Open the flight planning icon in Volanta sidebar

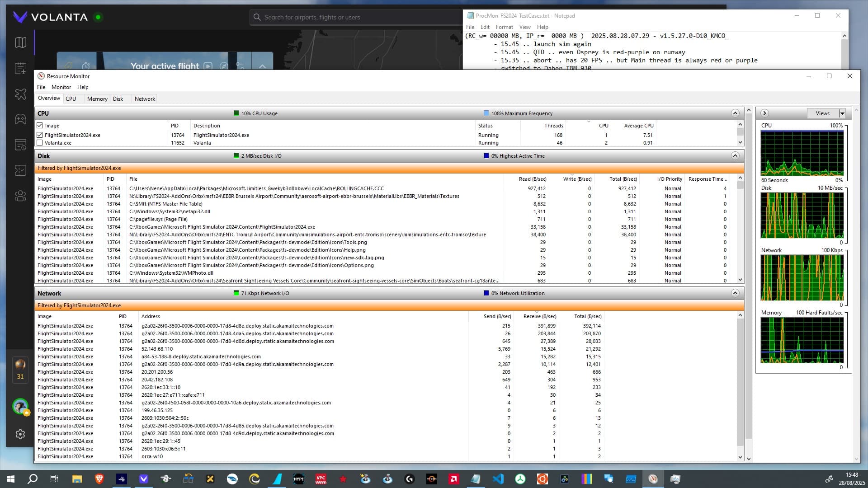(20, 68)
